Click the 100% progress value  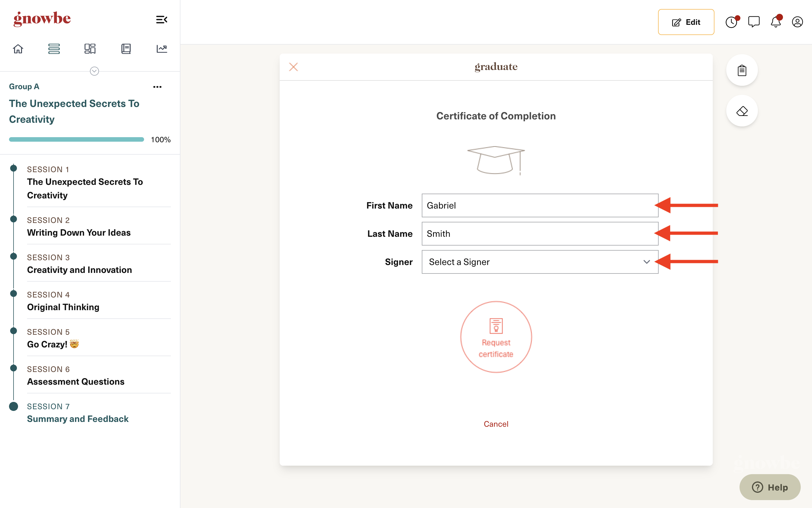tap(161, 139)
